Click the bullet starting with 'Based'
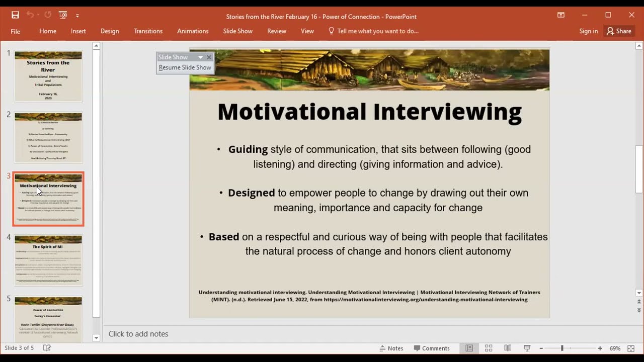Viewport: 644px width, 362px height. [373, 244]
